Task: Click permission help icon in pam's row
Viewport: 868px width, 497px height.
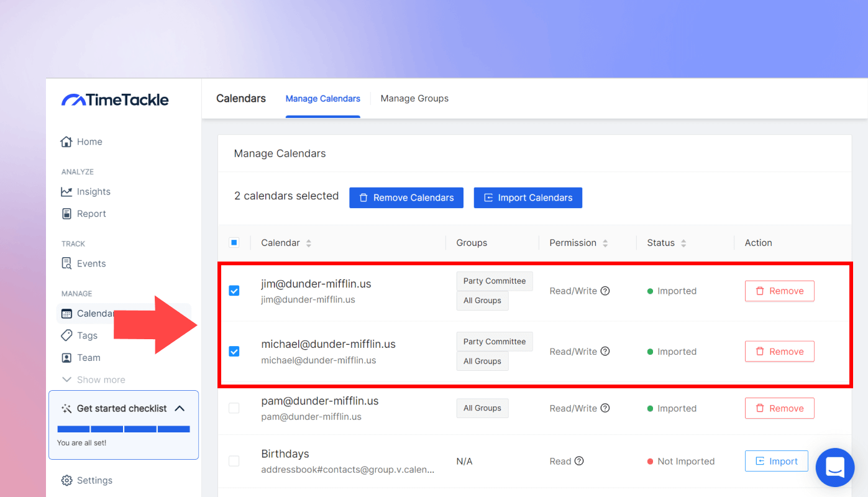Action: pyautogui.click(x=605, y=408)
